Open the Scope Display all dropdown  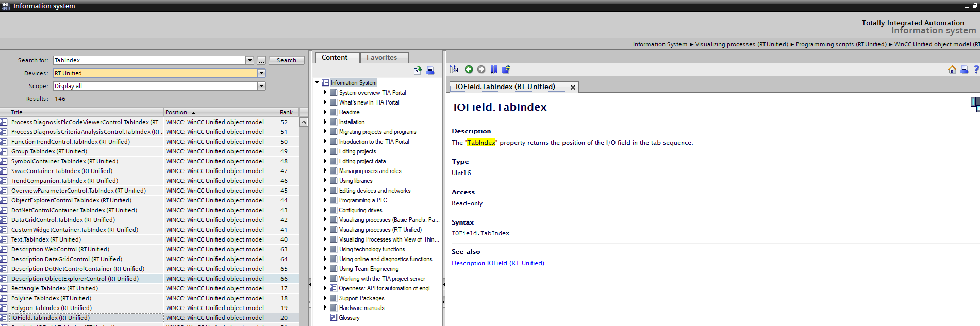[x=261, y=86]
